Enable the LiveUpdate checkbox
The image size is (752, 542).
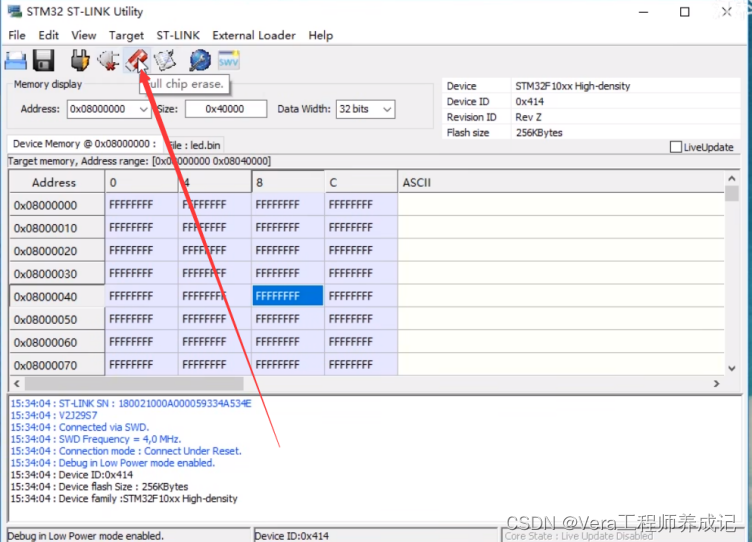pyautogui.click(x=675, y=147)
